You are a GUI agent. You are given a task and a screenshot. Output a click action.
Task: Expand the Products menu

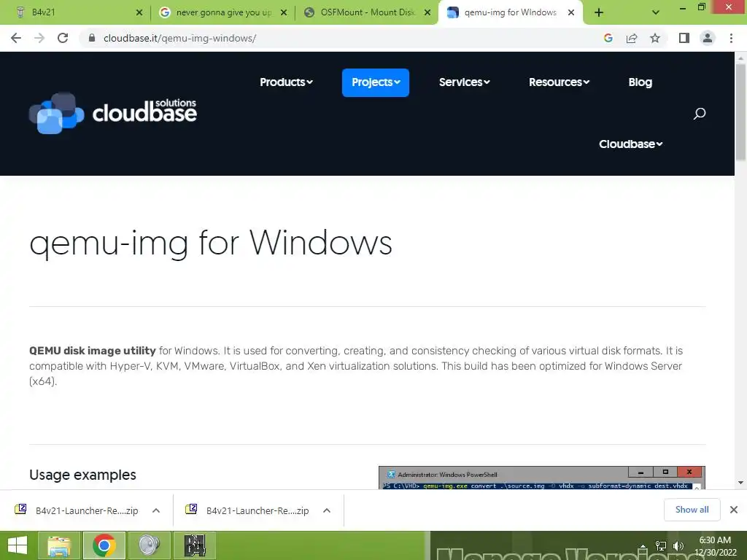286,82
